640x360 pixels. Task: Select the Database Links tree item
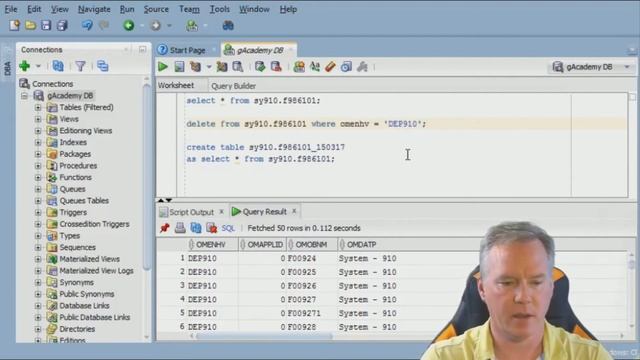84,306
